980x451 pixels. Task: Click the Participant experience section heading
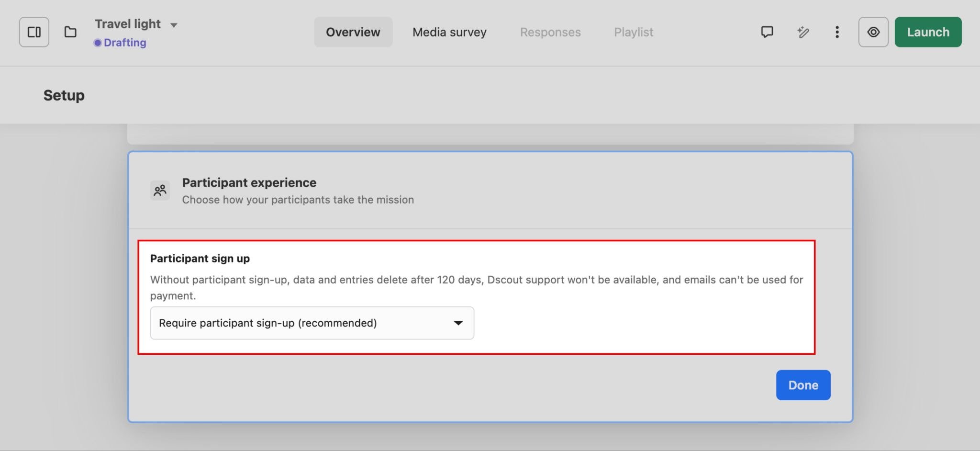click(x=249, y=183)
